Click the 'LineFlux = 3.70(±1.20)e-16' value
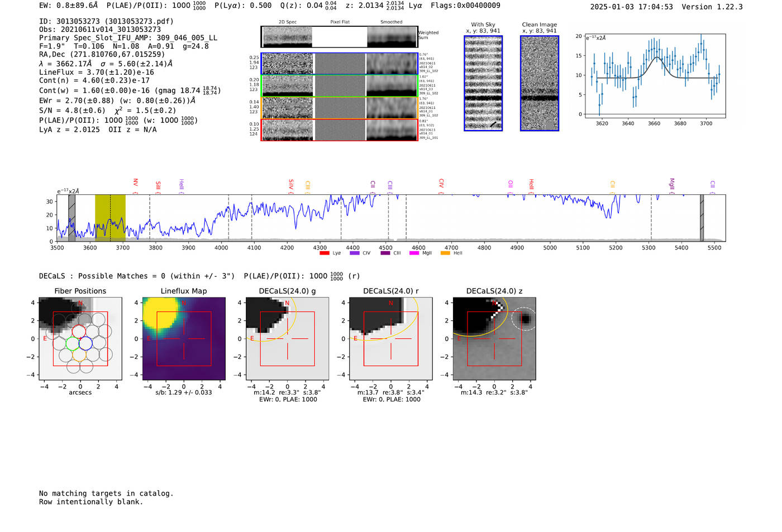782x532 pixels. point(97,72)
